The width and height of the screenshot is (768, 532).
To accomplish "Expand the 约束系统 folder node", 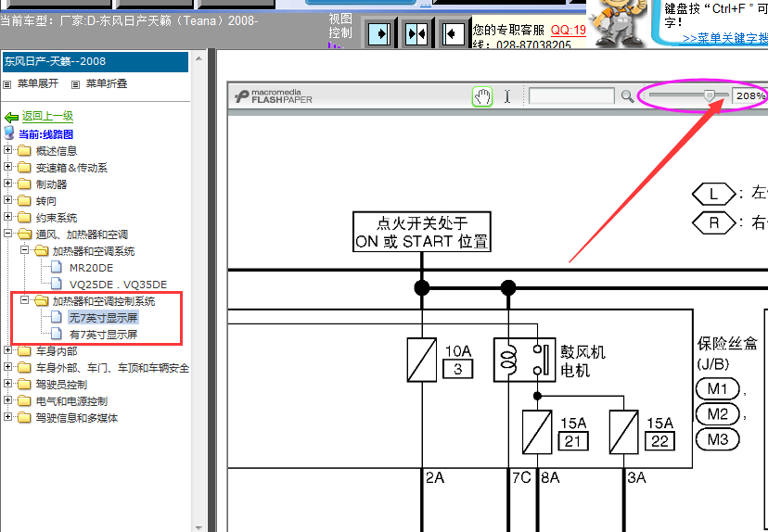I will click(7, 216).
